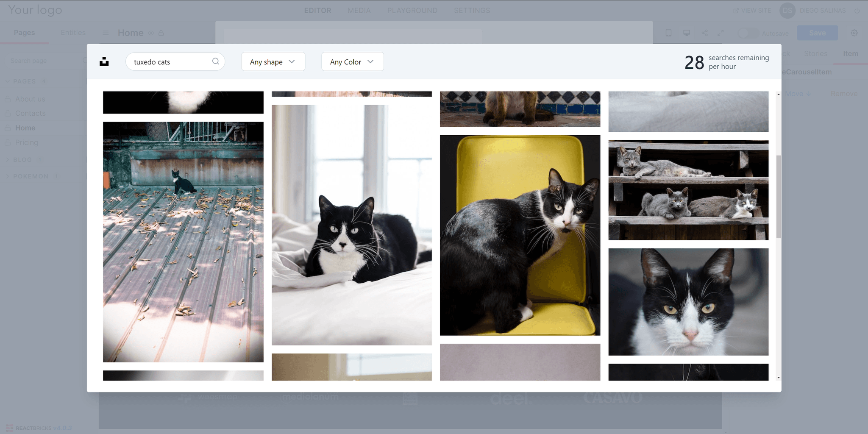
Task: Switch to the Item tab
Action: tap(850, 53)
